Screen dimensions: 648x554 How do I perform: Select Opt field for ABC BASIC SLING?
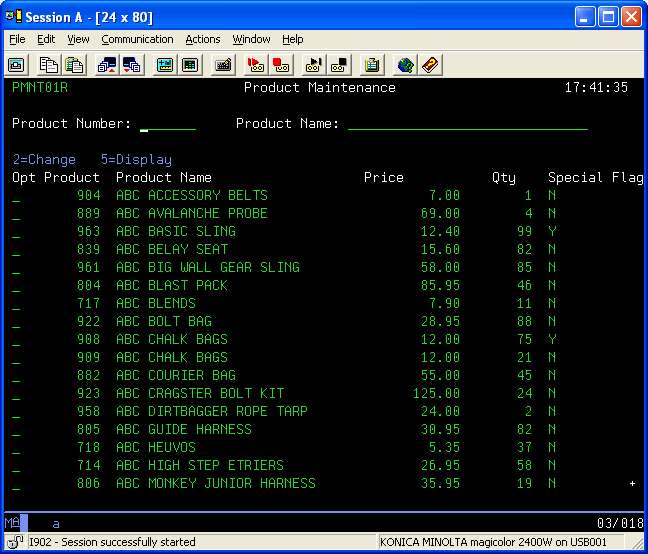tap(16, 231)
